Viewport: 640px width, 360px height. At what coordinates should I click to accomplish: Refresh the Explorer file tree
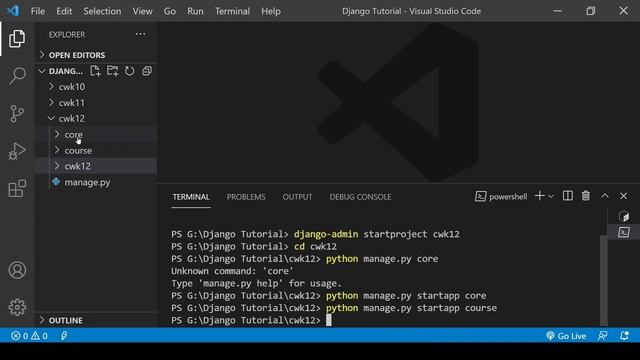[129, 71]
